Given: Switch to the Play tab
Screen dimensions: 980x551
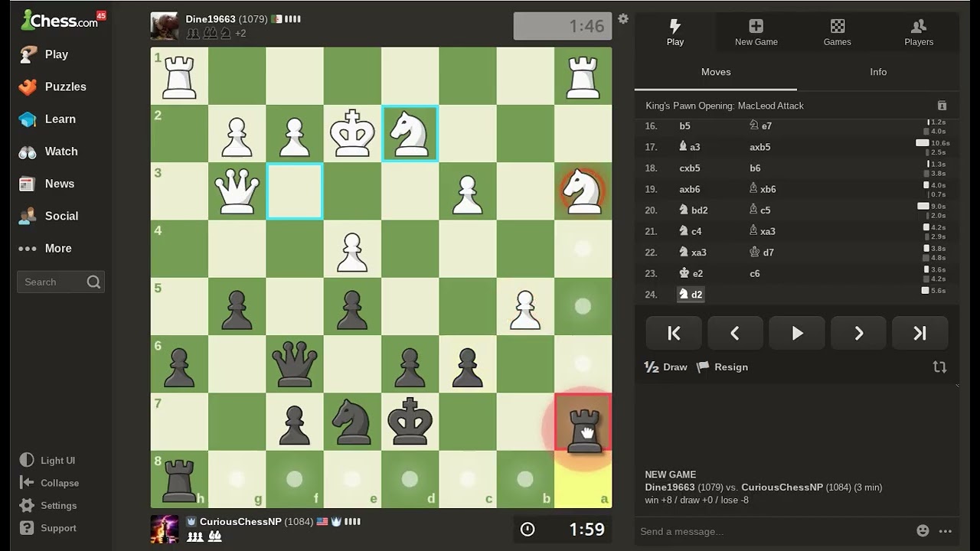Looking at the screenshot, I should tap(675, 32).
